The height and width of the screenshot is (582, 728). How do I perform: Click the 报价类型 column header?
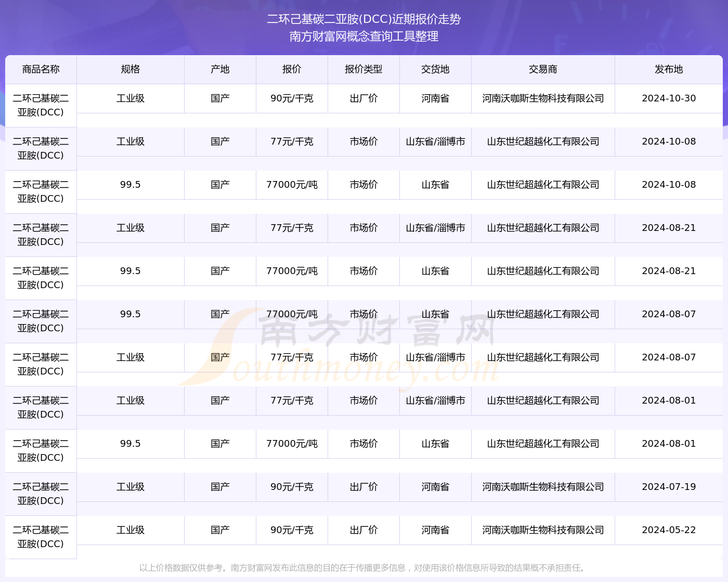(363, 69)
